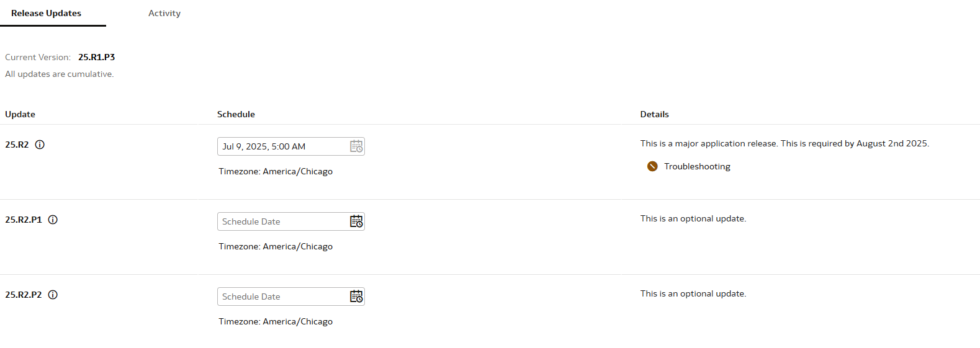Show info tooltip for 25.R2.P1 update
This screenshot has height=348, width=980.
(x=53, y=220)
